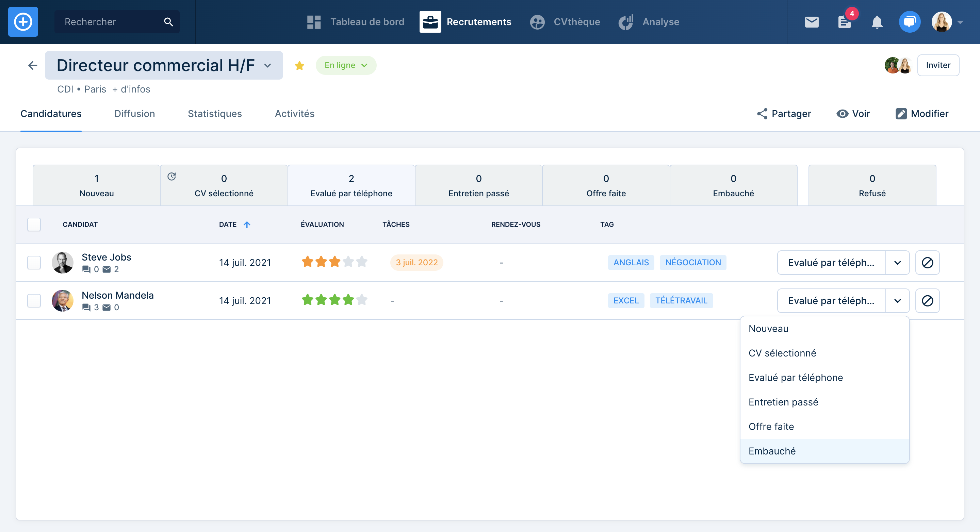Expand the En ligne status dropdown

click(345, 65)
